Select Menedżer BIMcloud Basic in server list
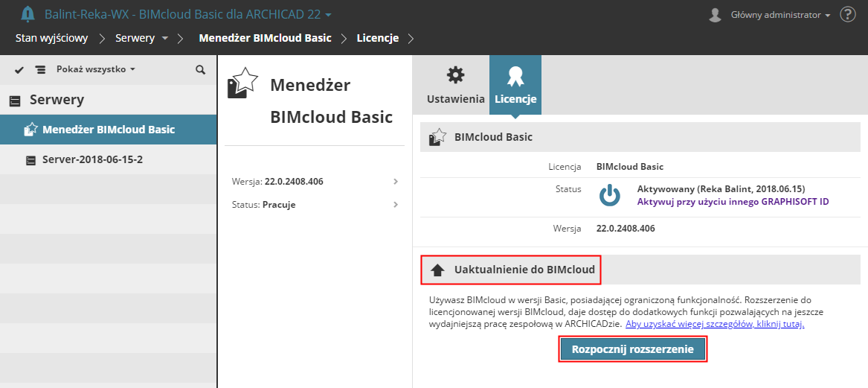 (109, 130)
